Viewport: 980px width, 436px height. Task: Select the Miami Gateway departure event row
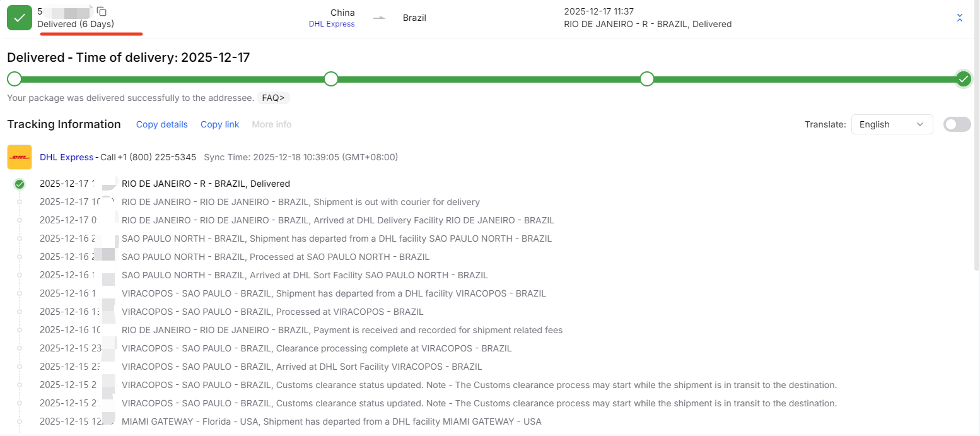[x=331, y=421]
